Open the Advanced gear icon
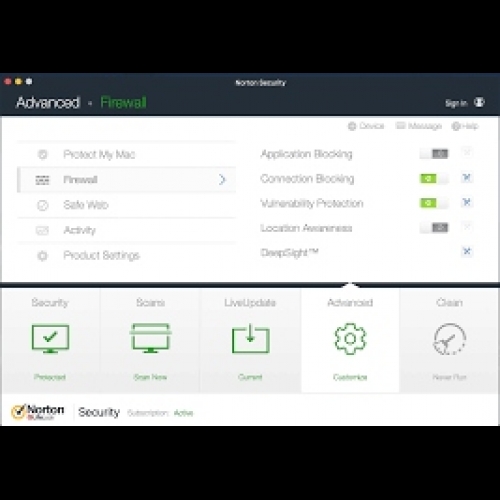Image resolution: width=500 pixels, height=500 pixels. [350, 339]
